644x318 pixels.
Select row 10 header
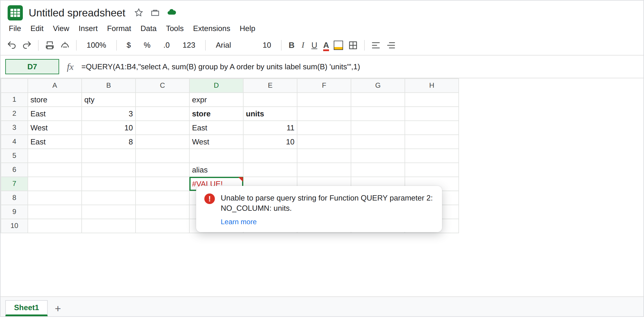14,226
